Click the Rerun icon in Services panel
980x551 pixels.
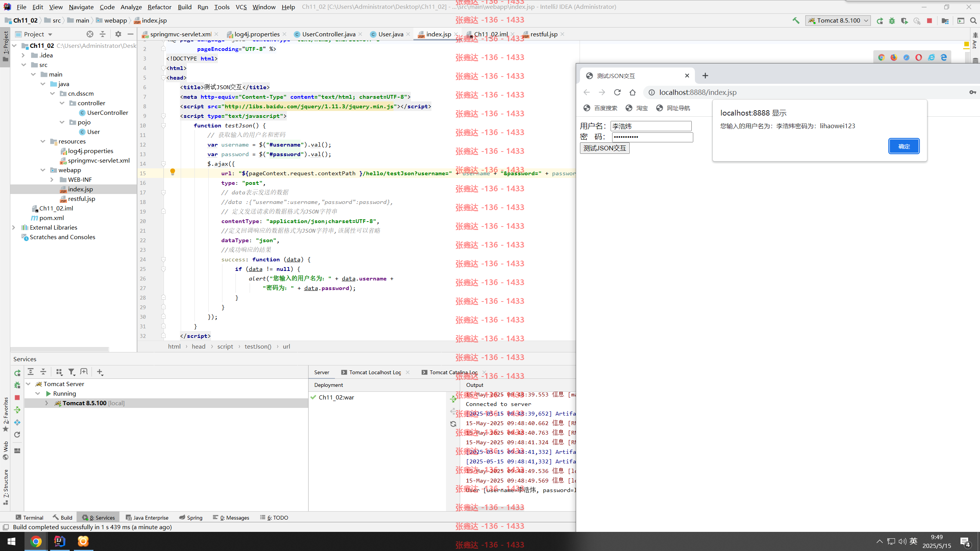tap(17, 373)
